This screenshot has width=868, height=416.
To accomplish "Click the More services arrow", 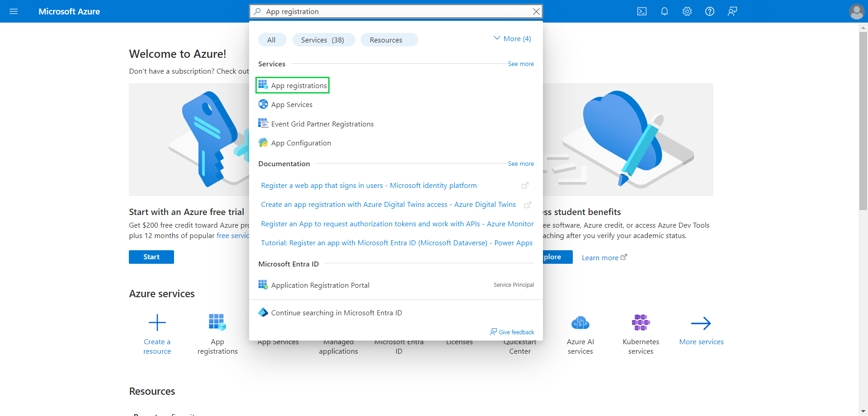I will tap(701, 323).
